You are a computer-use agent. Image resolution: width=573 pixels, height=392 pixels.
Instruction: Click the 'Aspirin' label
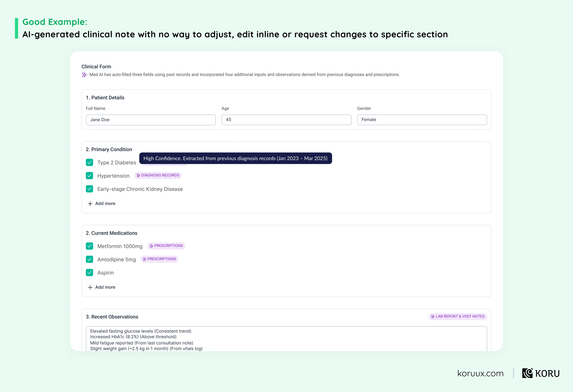tap(106, 273)
